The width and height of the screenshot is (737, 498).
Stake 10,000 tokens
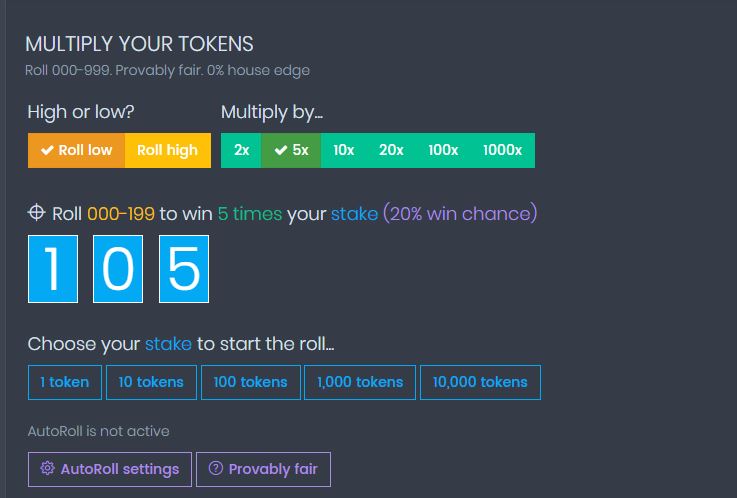click(x=480, y=382)
